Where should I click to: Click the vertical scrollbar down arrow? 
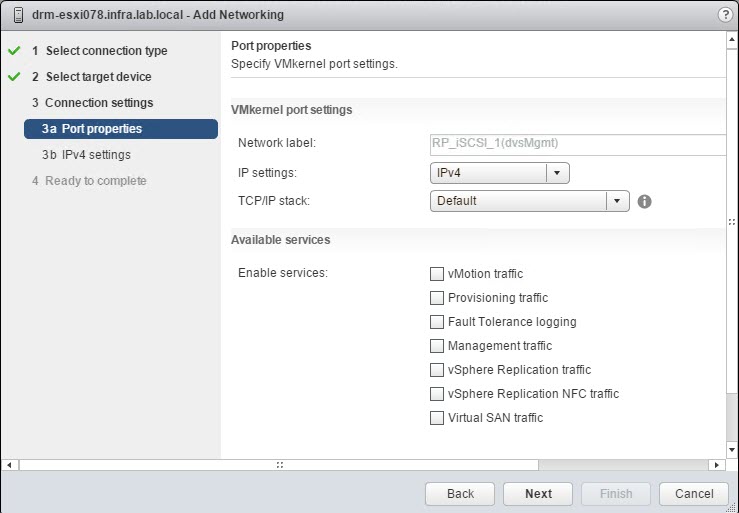[732, 452]
